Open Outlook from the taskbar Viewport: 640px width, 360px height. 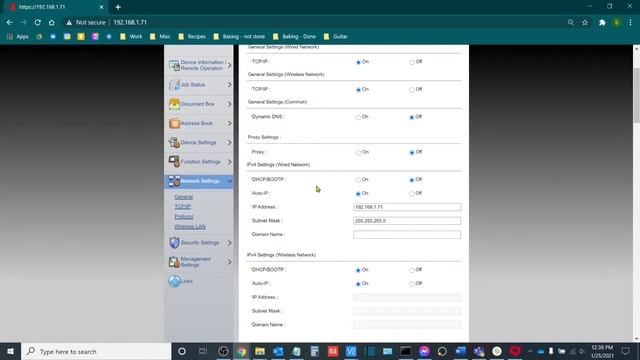pos(278,351)
